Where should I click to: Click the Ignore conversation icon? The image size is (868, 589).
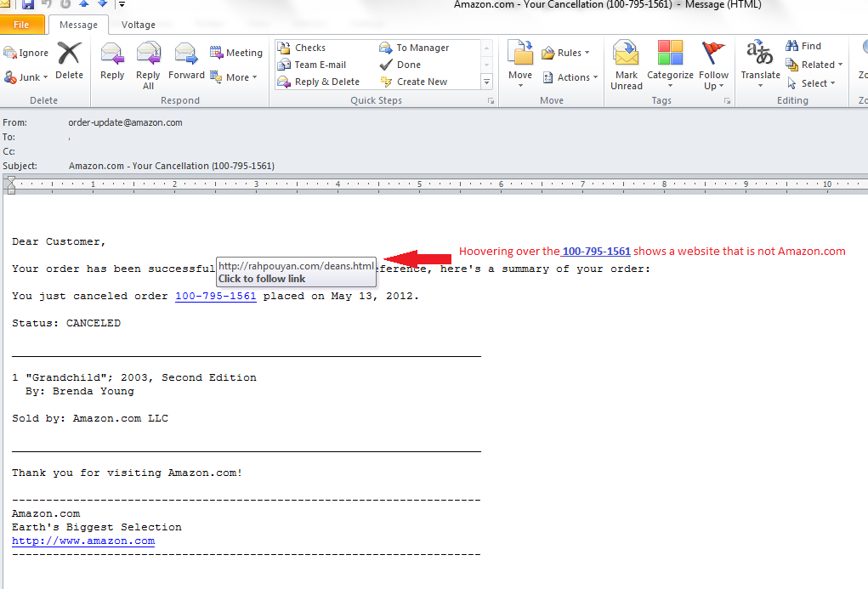click(26, 53)
